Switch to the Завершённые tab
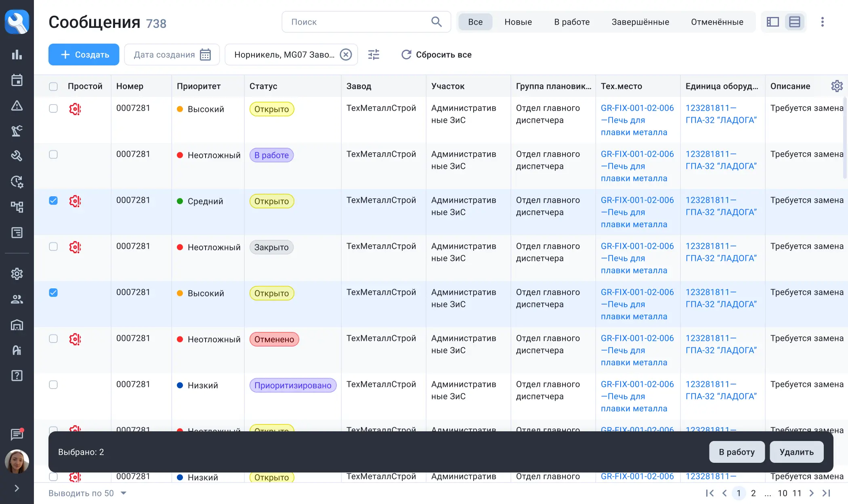 [640, 22]
